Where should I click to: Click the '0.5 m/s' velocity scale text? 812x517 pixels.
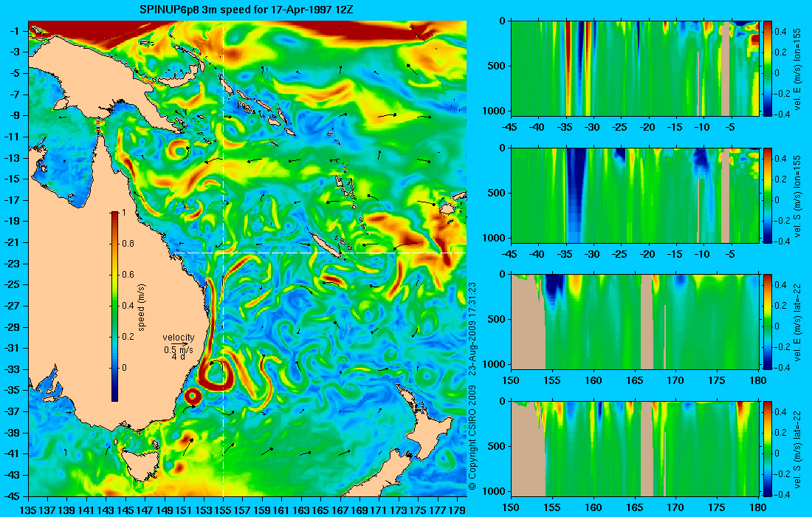178,350
